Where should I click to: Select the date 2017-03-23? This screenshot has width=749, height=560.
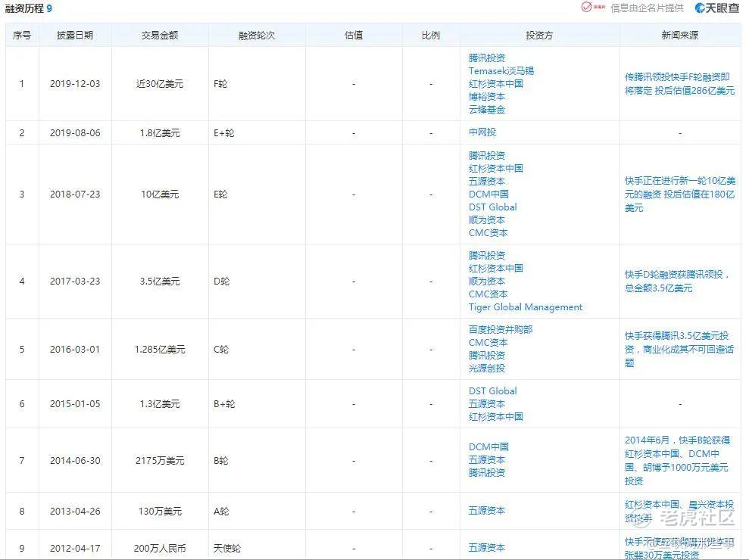point(75,282)
